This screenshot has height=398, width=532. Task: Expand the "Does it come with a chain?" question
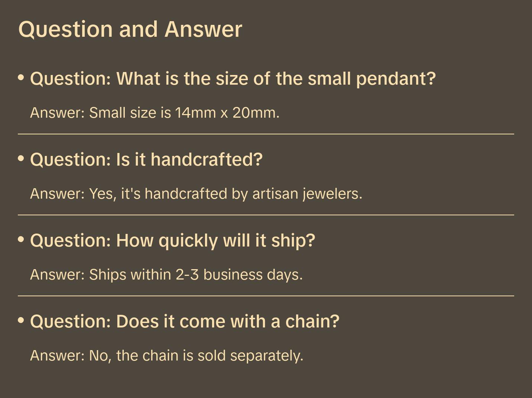pos(185,322)
